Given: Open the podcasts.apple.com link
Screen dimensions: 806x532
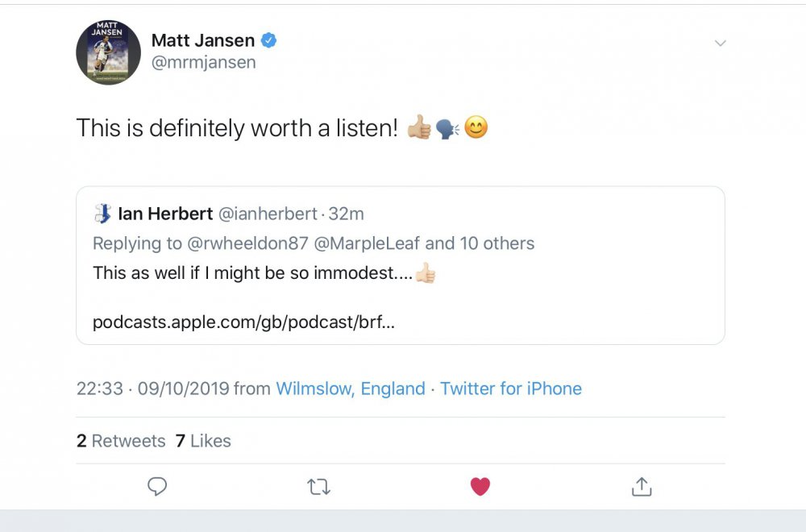Looking at the screenshot, I should [x=243, y=322].
